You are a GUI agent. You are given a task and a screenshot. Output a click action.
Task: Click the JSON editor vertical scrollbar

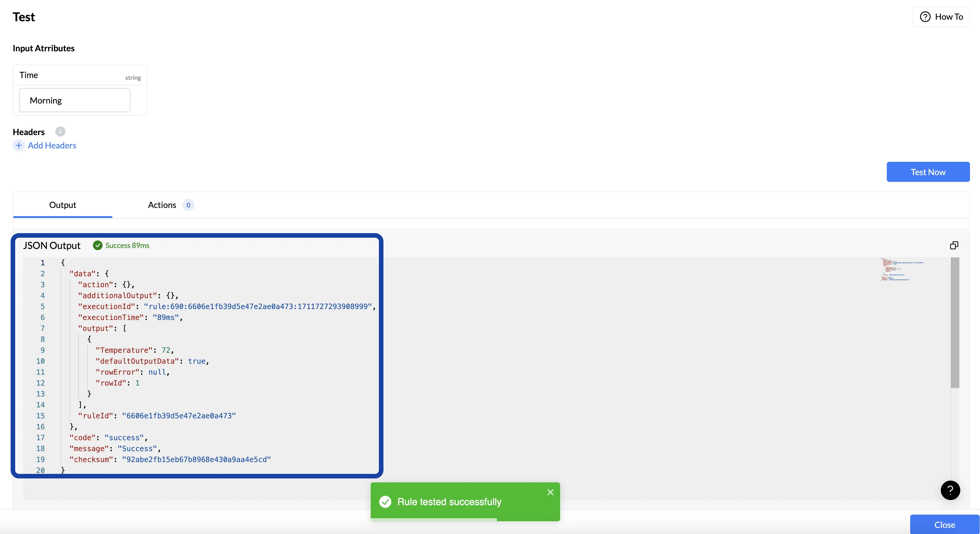[954, 322]
